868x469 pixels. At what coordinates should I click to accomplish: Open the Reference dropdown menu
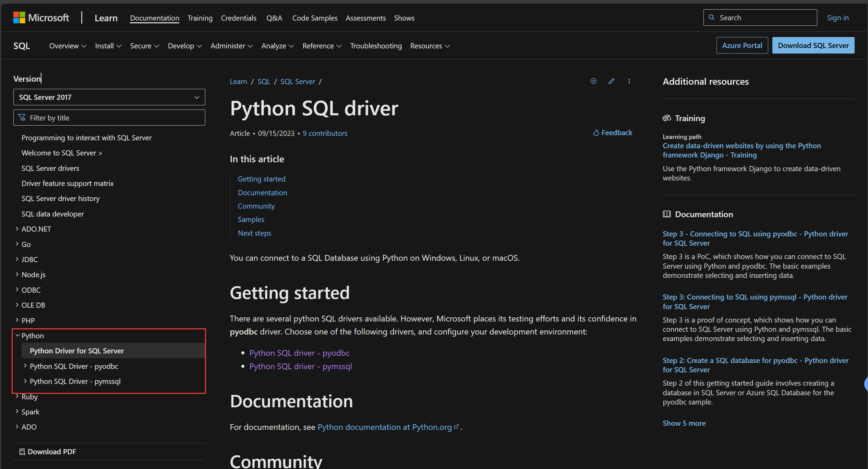click(x=322, y=46)
